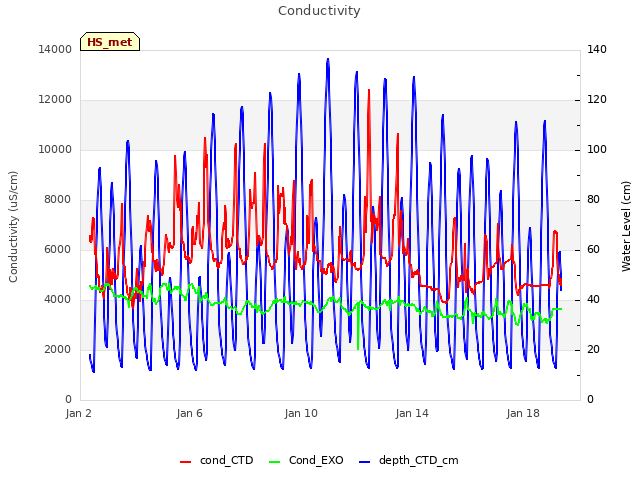Click the highest red cond_CTD spike
640x480 pixels.
[x=369, y=91]
